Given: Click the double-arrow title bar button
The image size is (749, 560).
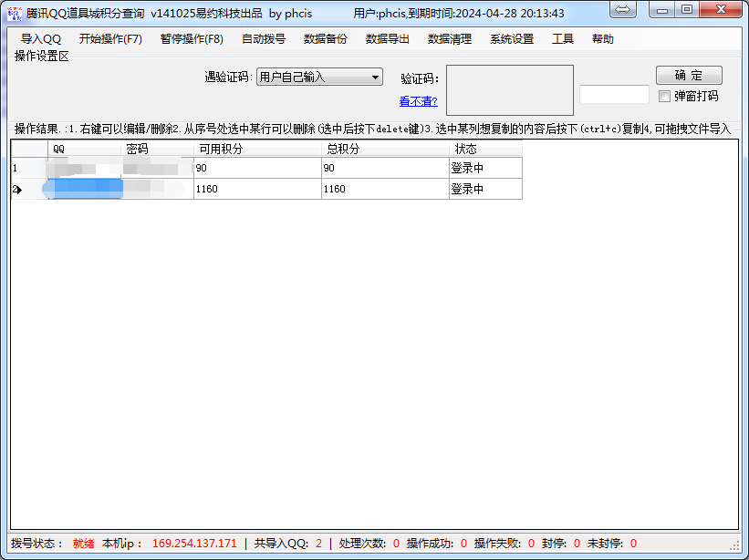Looking at the screenshot, I should (x=623, y=9).
